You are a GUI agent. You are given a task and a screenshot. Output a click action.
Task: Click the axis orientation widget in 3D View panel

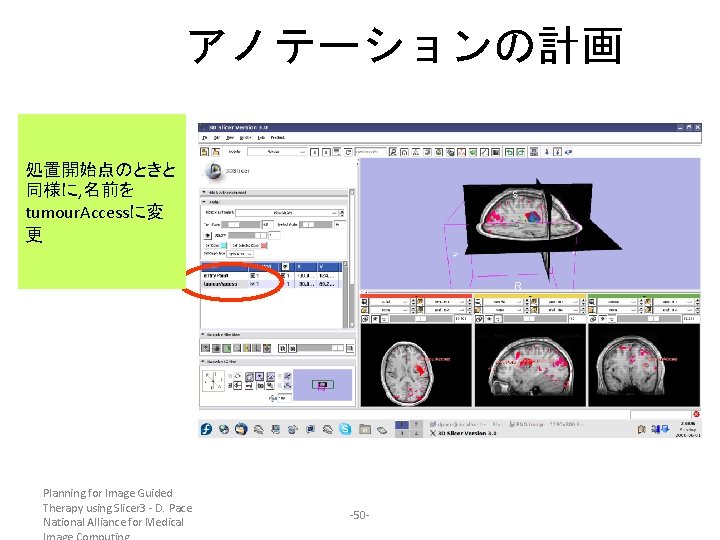(x=213, y=382)
